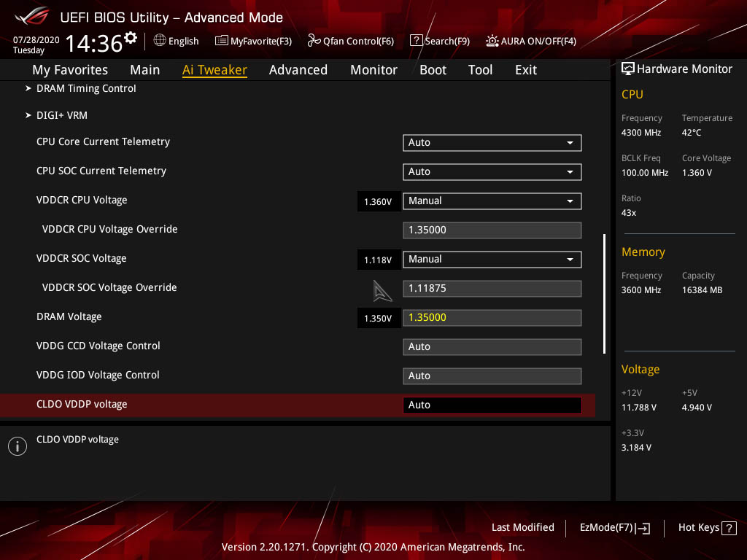This screenshot has height=560, width=747.
Task: Click memory capacity 16384 MB value
Action: tap(703, 290)
